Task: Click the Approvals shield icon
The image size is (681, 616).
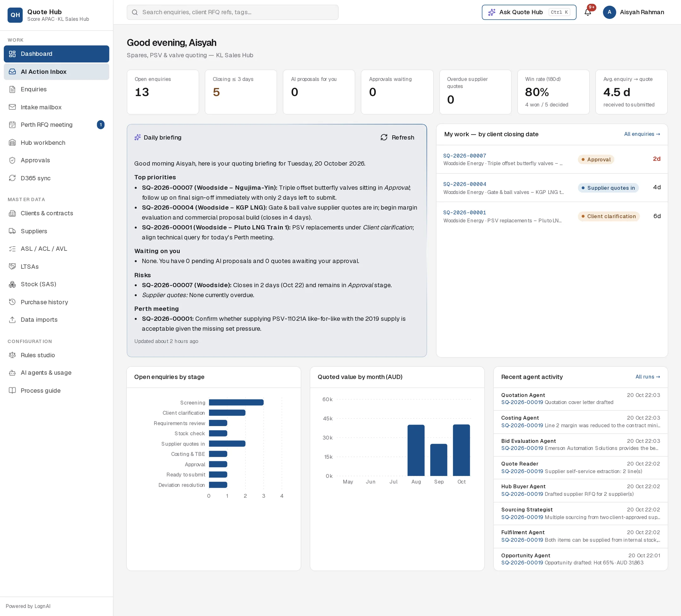Action: tap(13, 160)
